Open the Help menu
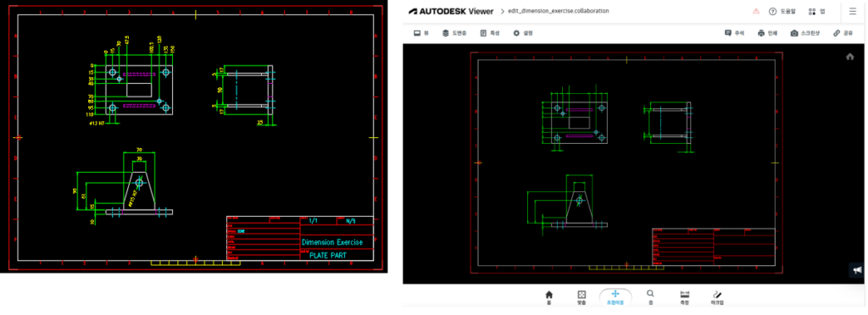 pos(781,11)
